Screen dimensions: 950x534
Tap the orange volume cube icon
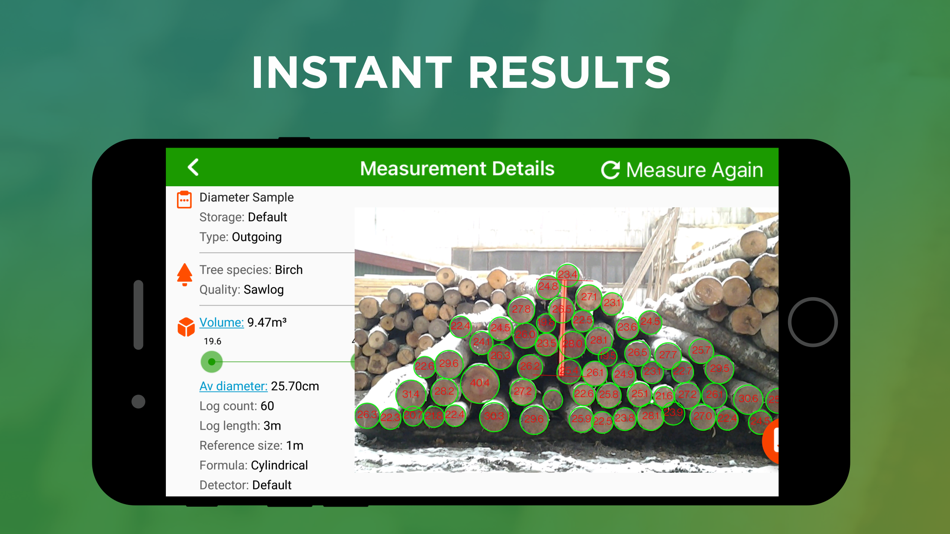[186, 327]
